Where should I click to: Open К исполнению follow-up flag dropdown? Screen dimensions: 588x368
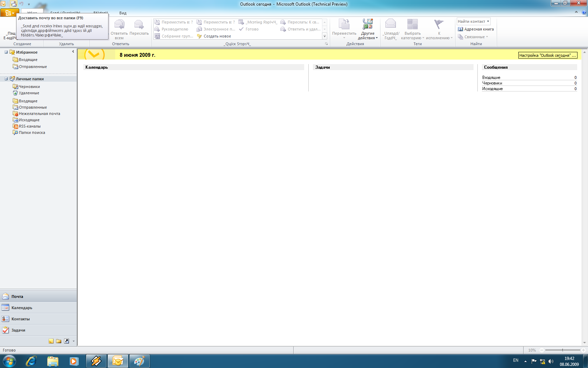[439, 29]
